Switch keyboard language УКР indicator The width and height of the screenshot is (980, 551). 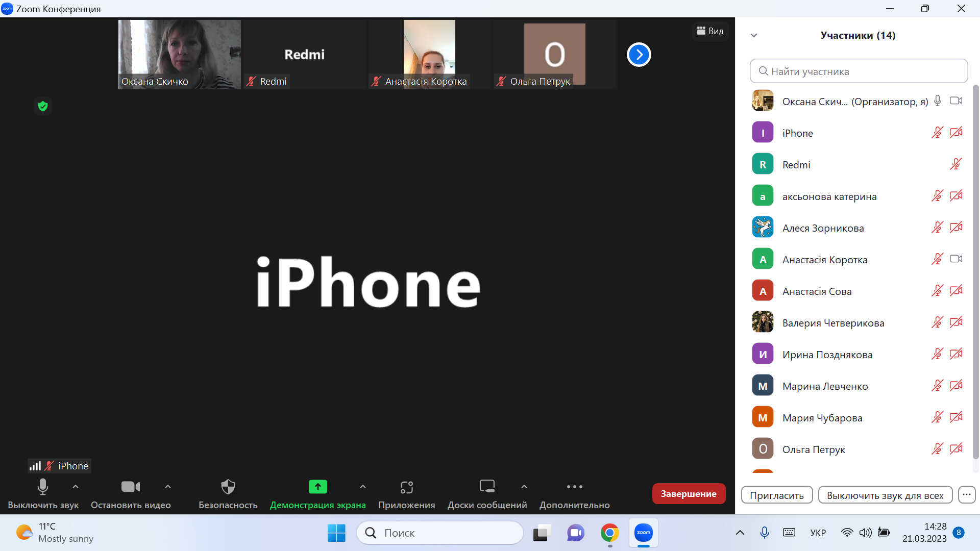click(x=818, y=533)
